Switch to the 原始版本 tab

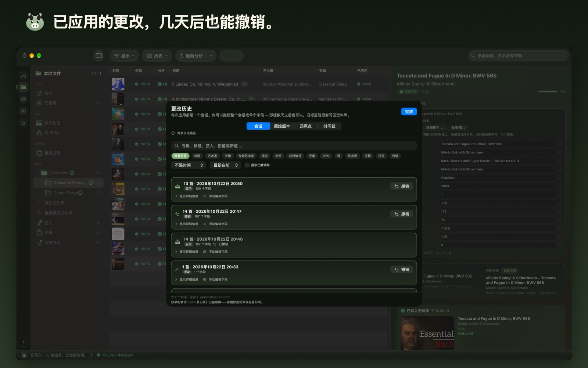pyautogui.click(x=282, y=126)
